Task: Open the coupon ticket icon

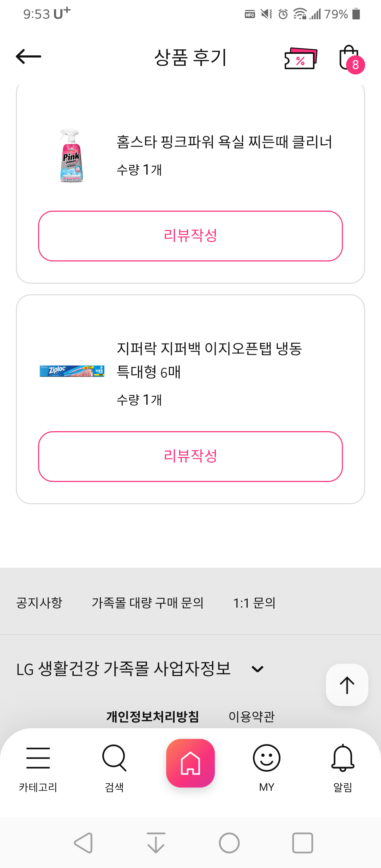Action: pyautogui.click(x=301, y=59)
